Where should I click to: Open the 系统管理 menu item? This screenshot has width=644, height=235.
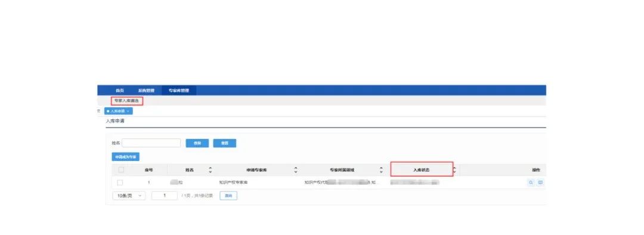(146, 91)
